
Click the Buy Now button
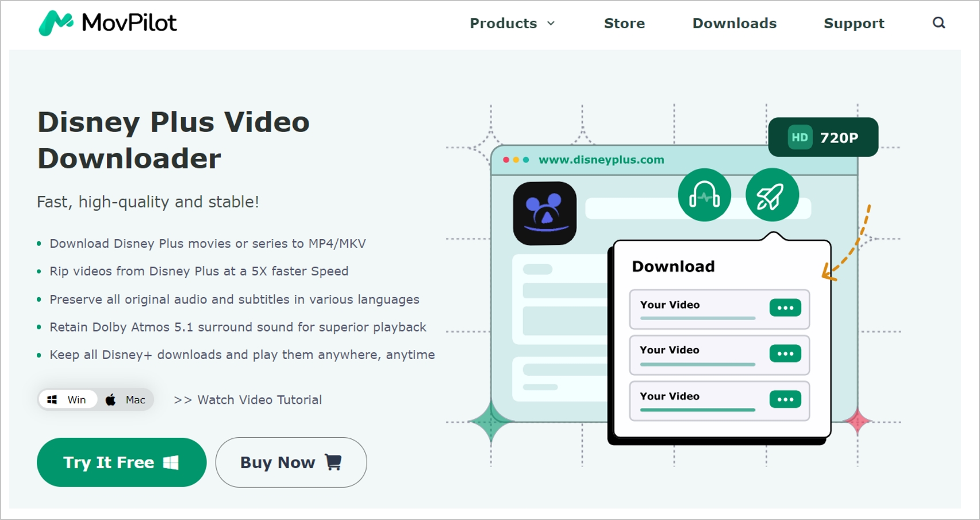[291, 463]
